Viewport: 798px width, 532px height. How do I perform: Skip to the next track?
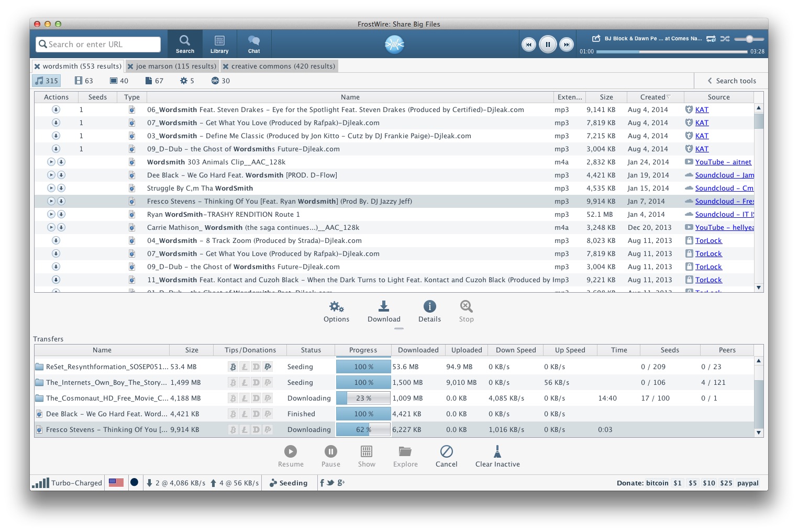567,45
